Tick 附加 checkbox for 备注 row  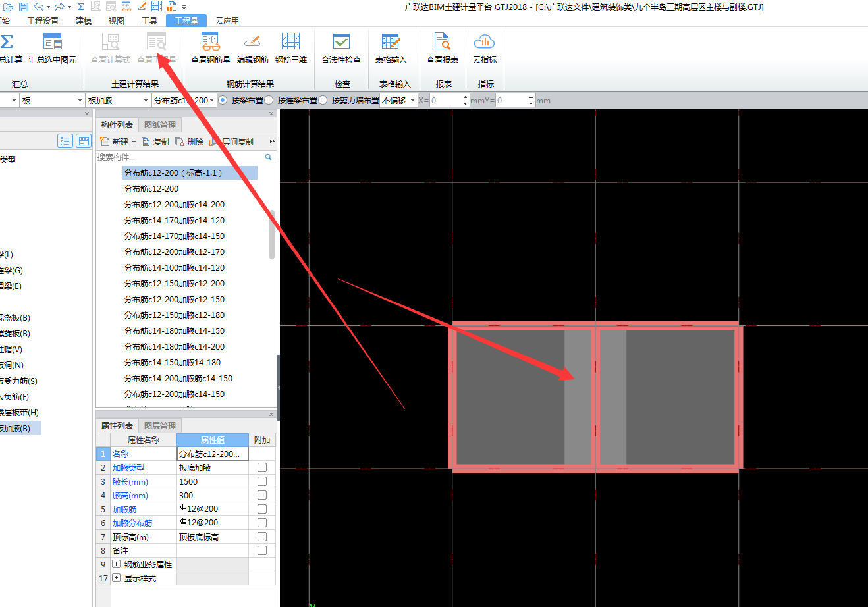262,550
